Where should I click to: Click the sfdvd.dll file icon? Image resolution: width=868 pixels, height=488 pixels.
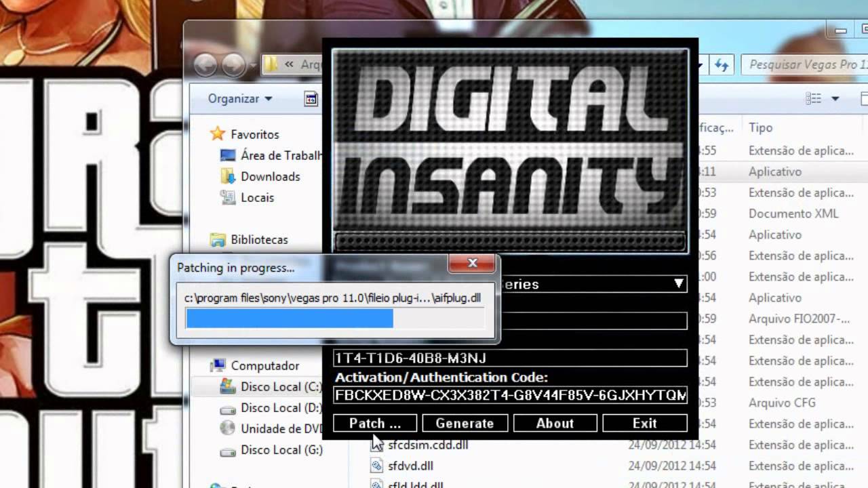[x=377, y=466]
